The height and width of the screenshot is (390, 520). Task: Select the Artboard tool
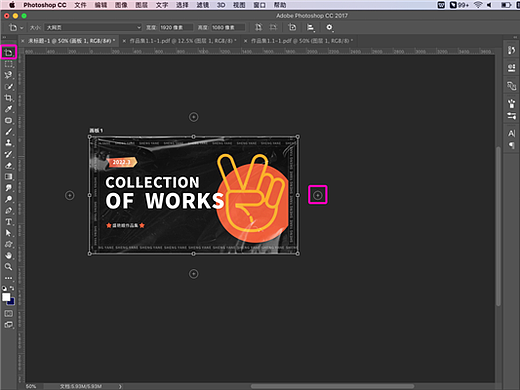tap(9, 53)
